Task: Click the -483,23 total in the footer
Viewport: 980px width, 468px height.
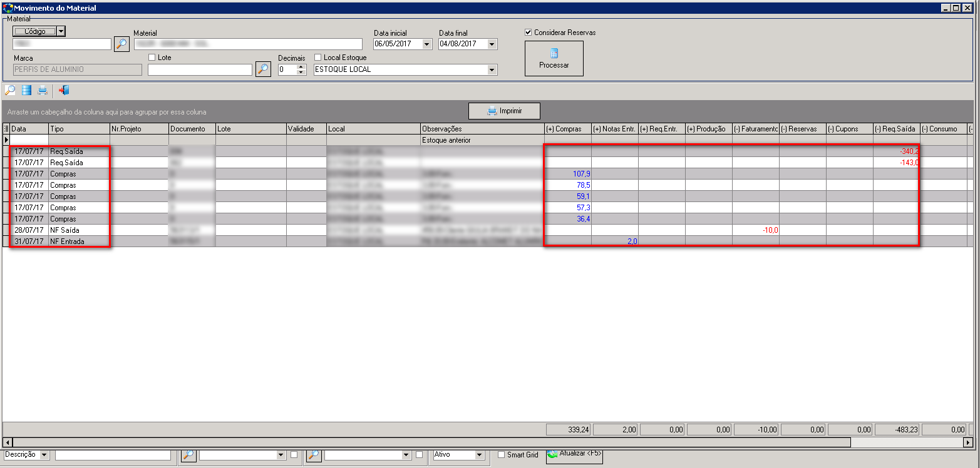Action: click(897, 430)
